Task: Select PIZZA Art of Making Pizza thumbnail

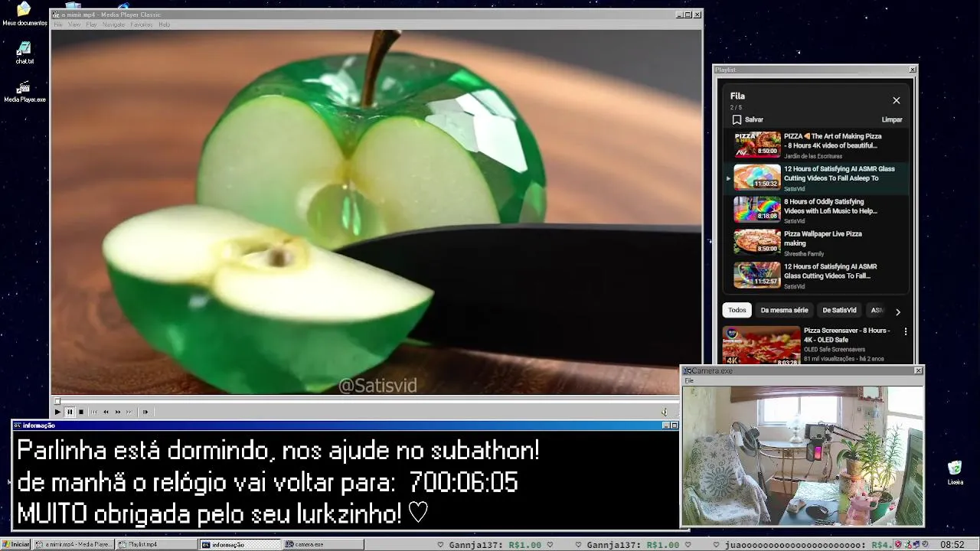Action: coord(757,145)
